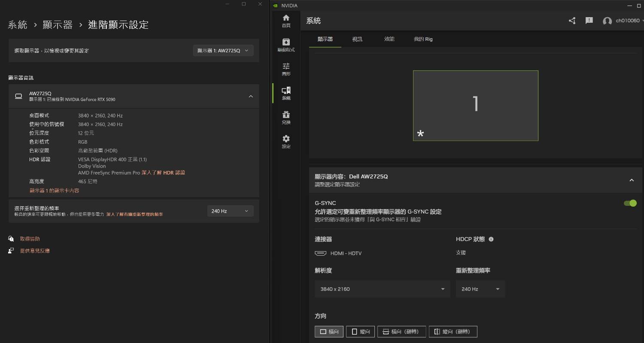Image resolution: width=644 pixels, height=343 pixels.
Task: Collapse the 顯示器內容 Dell AW2725Q section
Action: coord(632,180)
